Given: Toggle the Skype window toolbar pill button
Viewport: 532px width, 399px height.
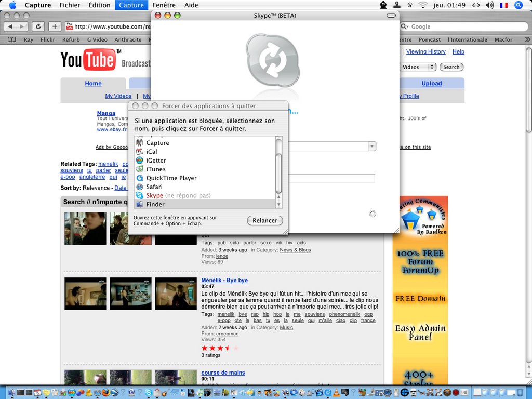Looking at the screenshot, I should (391, 15).
